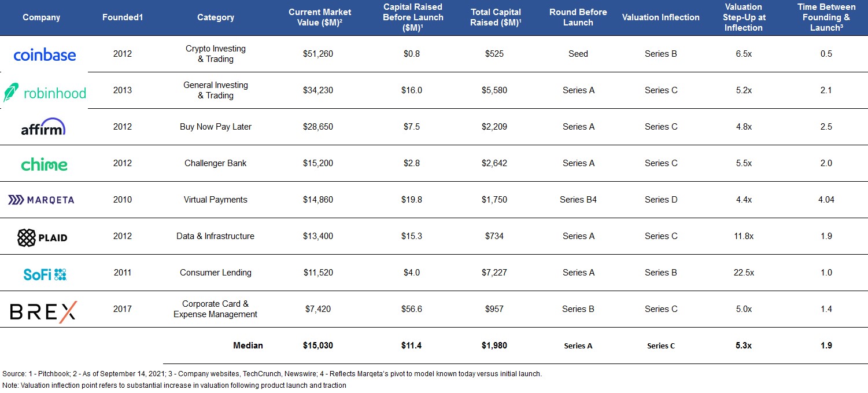Click the Current Market Value header
Image resolution: width=868 pixels, height=393 pixels.
pyautogui.click(x=319, y=17)
